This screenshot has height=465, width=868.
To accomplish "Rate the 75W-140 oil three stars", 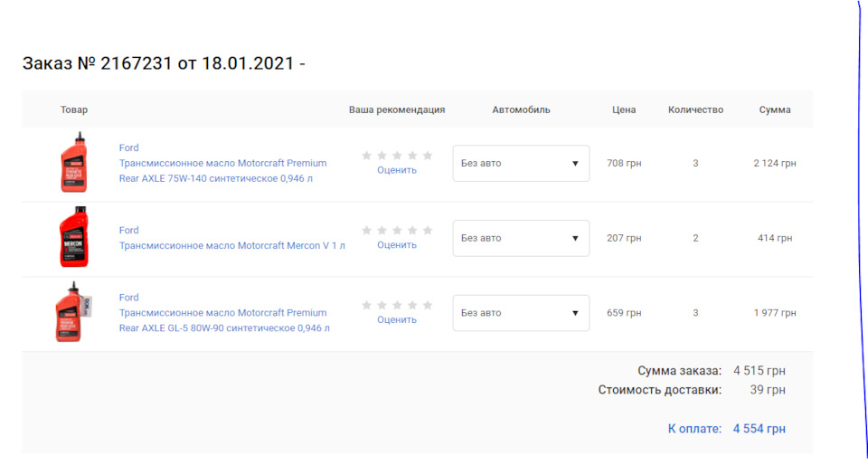I will (397, 156).
